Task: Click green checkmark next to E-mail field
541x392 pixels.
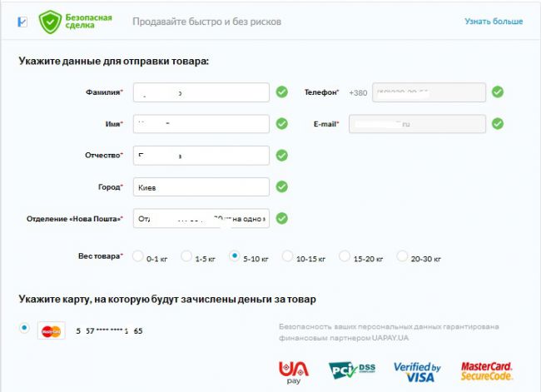Action: 497,124
